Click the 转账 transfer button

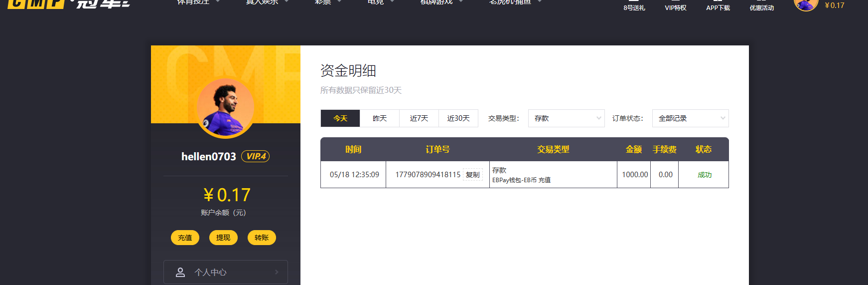point(262,238)
